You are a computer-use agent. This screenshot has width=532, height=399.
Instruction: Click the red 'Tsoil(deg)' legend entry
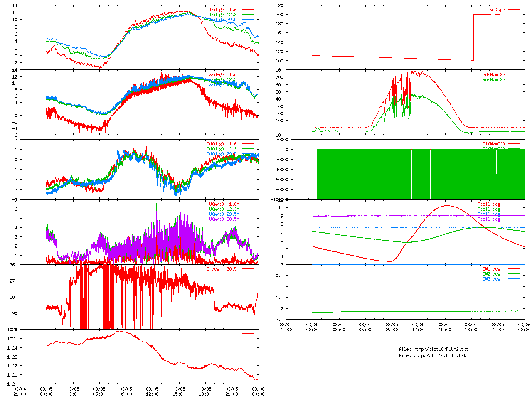tap(490, 204)
